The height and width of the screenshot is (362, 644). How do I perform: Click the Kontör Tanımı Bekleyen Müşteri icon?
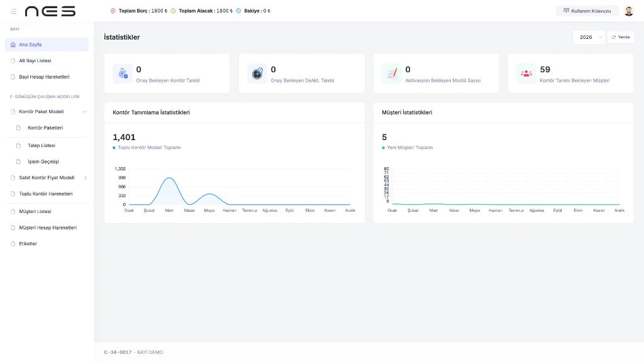click(x=526, y=74)
